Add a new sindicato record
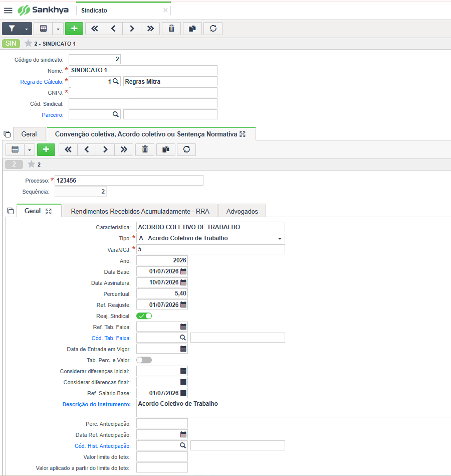Image resolution: width=451 pixels, height=476 pixels. click(x=74, y=29)
